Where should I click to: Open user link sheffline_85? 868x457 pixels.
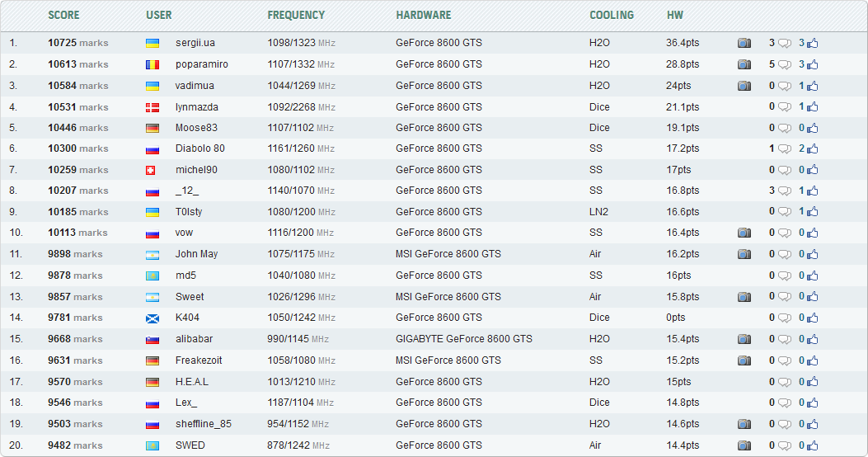203,424
